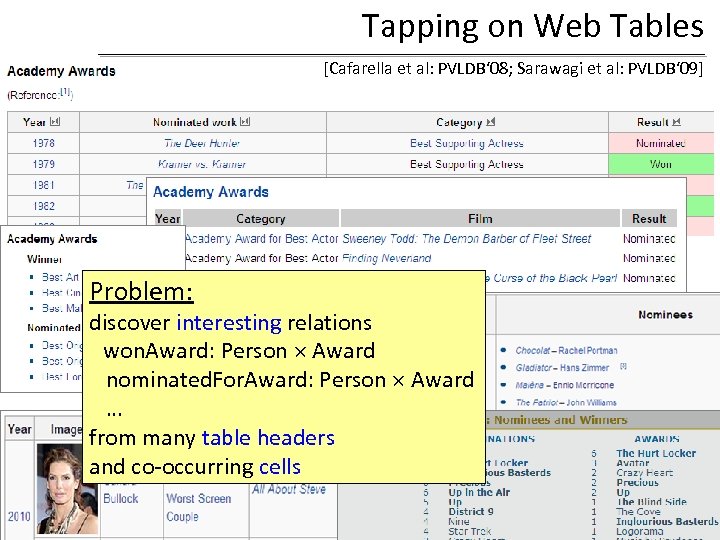Open Gladiator – Hans Zimmer entry

pos(562,367)
